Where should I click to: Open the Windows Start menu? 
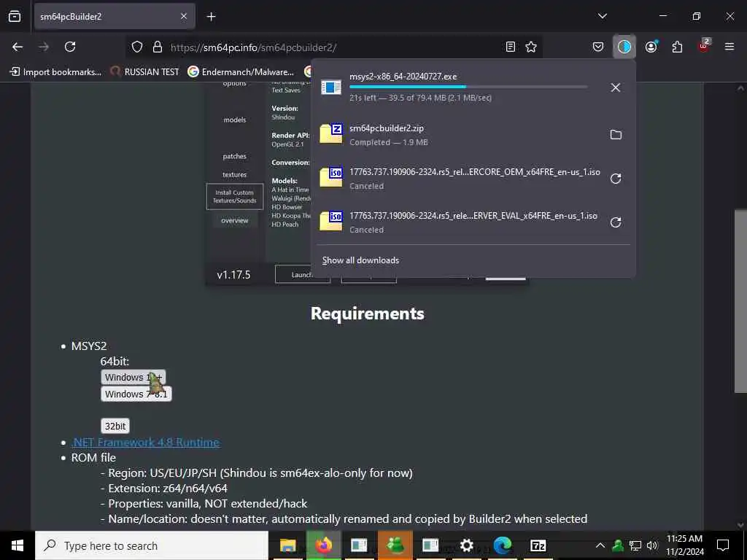click(x=18, y=545)
